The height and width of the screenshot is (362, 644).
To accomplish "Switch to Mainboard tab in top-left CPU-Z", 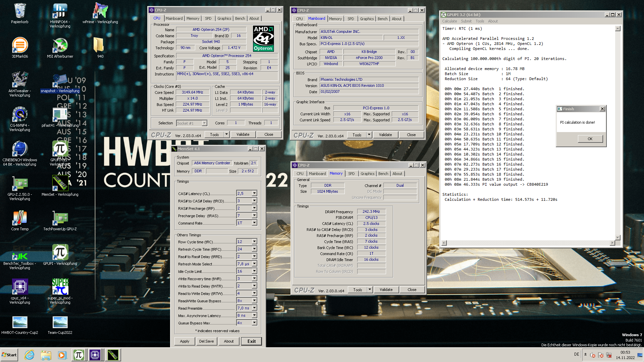I will pyautogui.click(x=174, y=18).
